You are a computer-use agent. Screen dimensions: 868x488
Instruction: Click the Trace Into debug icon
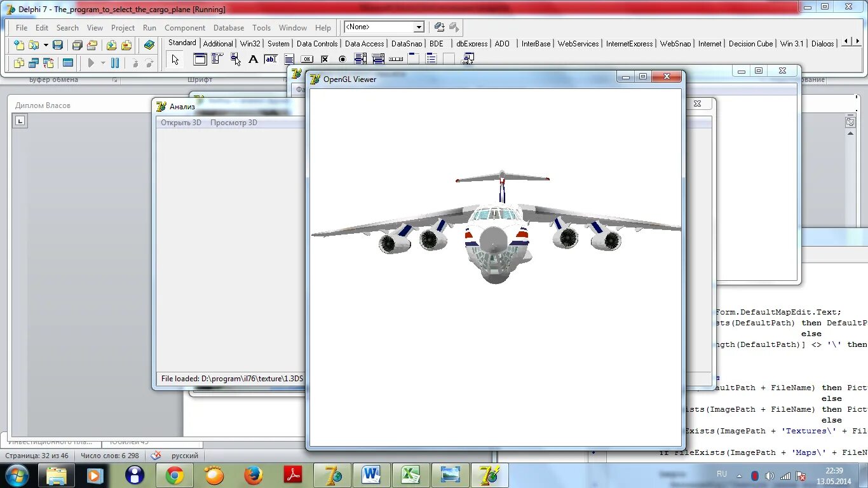point(135,63)
